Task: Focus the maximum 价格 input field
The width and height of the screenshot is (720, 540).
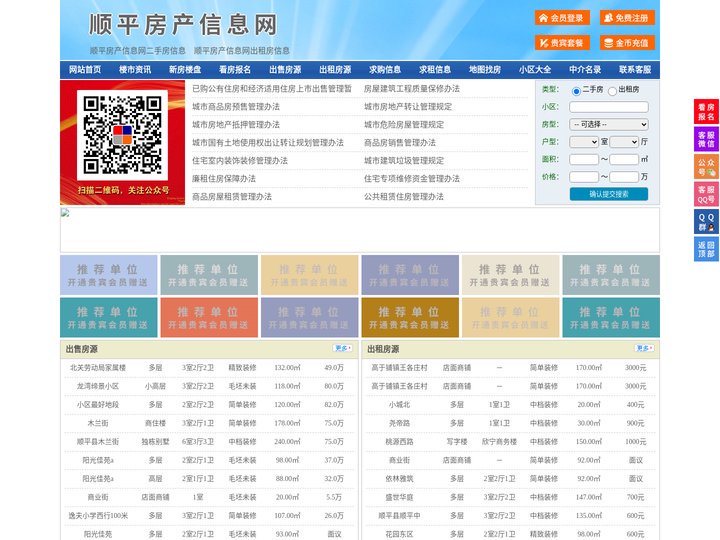Action: (624, 177)
